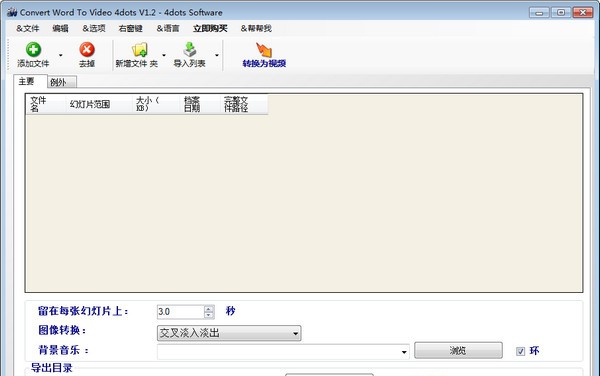Image resolution: width=600 pixels, height=376 pixels.
Task: Open the &文件 menu
Action: coord(28,28)
